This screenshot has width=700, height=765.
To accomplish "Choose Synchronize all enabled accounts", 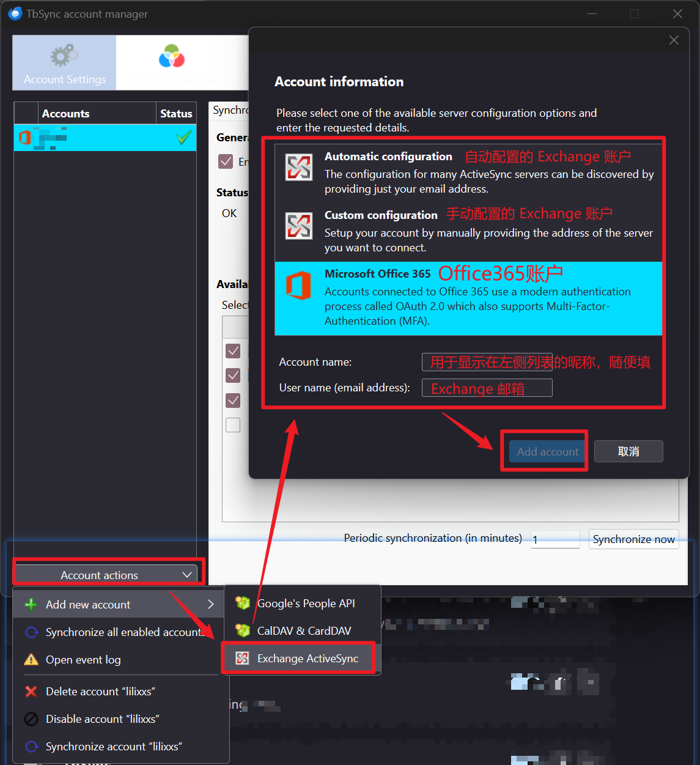I will [120, 632].
